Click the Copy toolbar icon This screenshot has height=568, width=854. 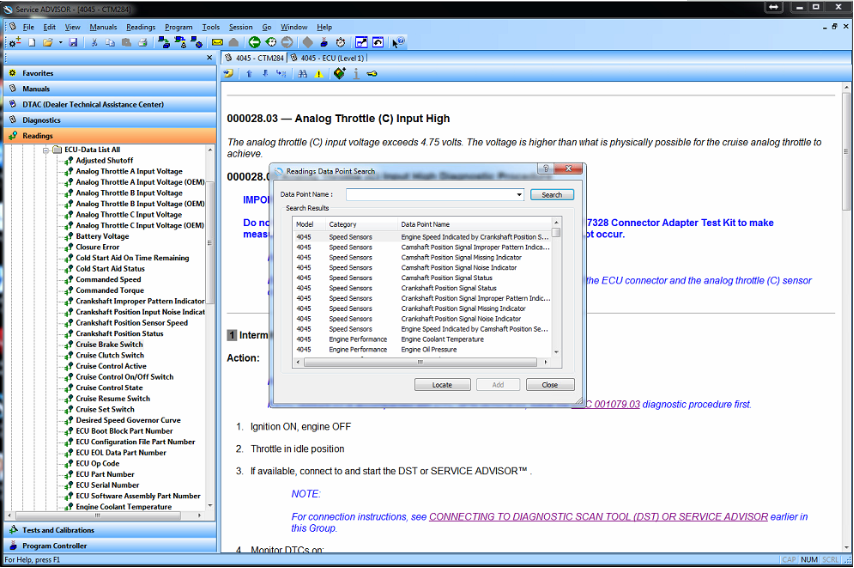coord(110,42)
